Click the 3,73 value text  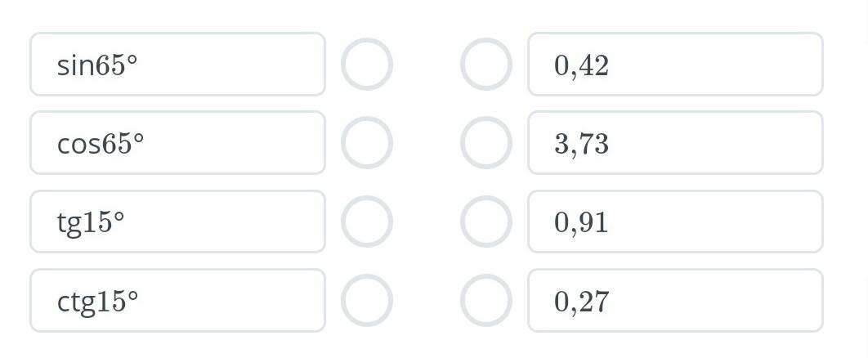click(581, 145)
